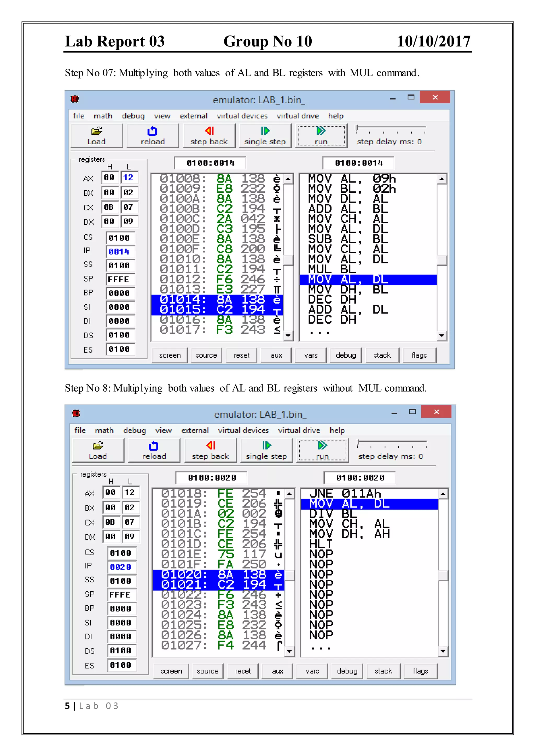Click reset button in lower emulator window
Screen dimensions: 535x756
243,671
